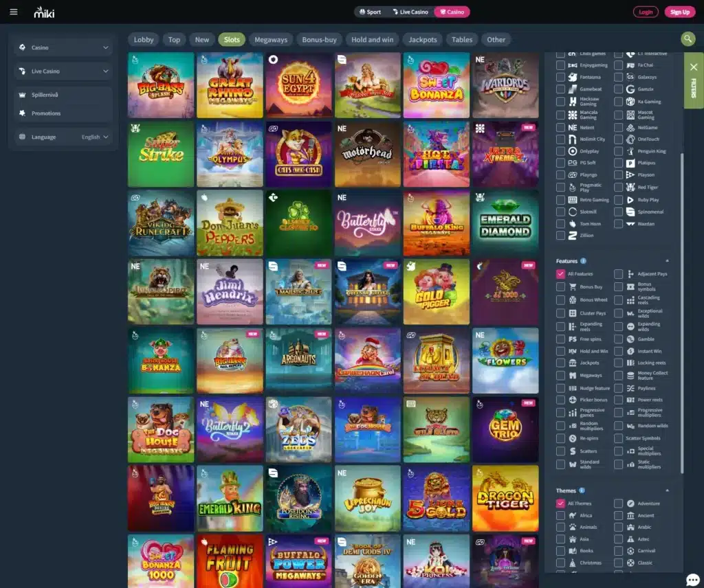Open the Live Casino header button
The width and height of the screenshot is (704, 588).
pos(410,12)
